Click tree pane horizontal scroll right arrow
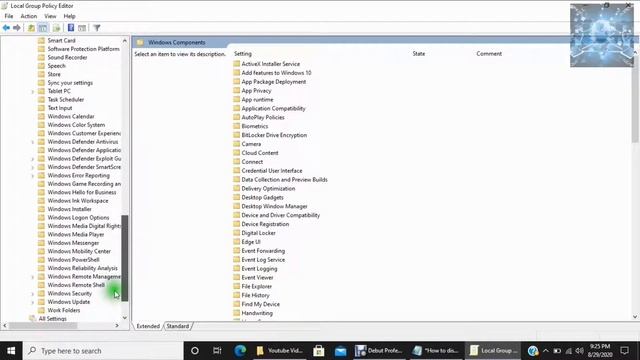Image resolution: width=640 pixels, height=360 pixels. (x=117, y=325)
